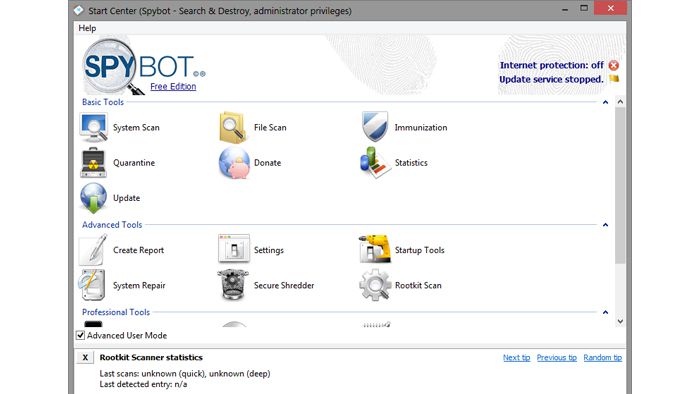700x394 pixels.
Task: Click the red Internet protection off icon
Action: click(614, 65)
